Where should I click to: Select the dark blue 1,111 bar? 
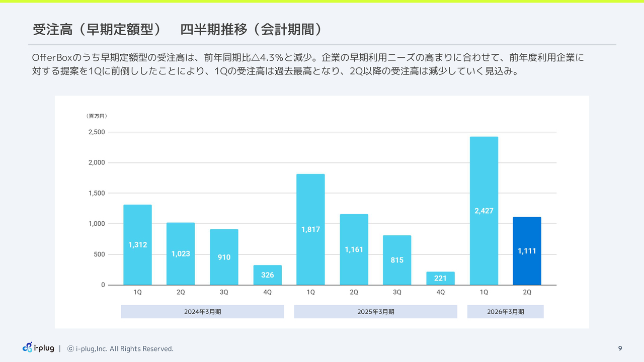tap(527, 251)
